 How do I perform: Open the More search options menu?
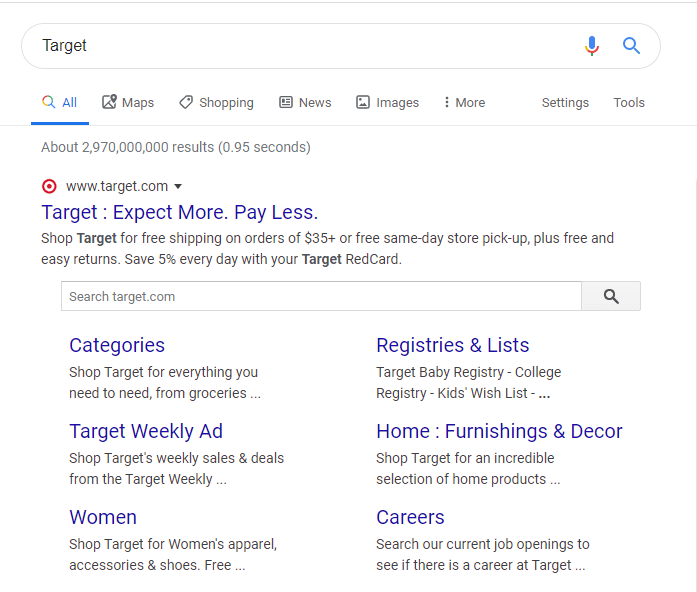(465, 103)
